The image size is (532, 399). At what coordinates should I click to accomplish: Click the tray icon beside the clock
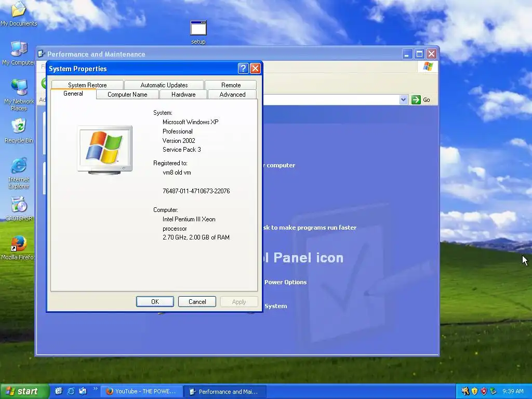(494, 391)
